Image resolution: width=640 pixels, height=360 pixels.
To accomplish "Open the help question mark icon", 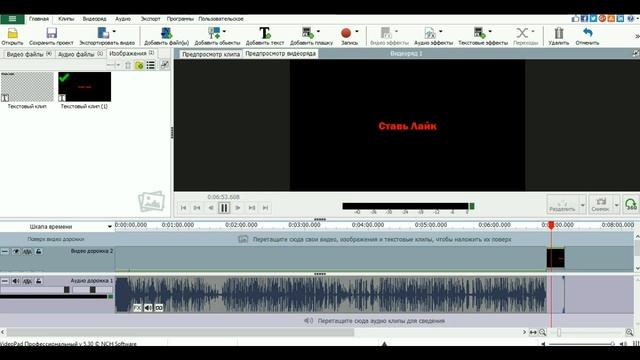I will point(630,18).
